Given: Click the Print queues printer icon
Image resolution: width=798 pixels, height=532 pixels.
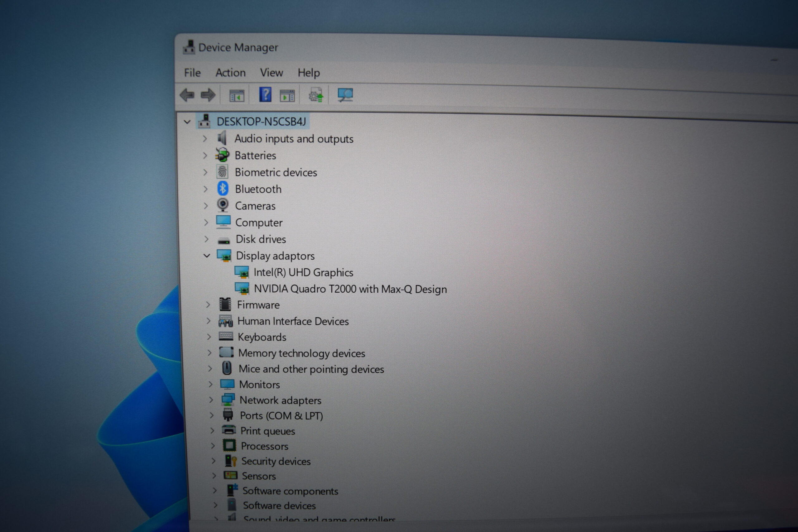Looking at the screenshot, I should pyautogui.click(x=229, y=430).
